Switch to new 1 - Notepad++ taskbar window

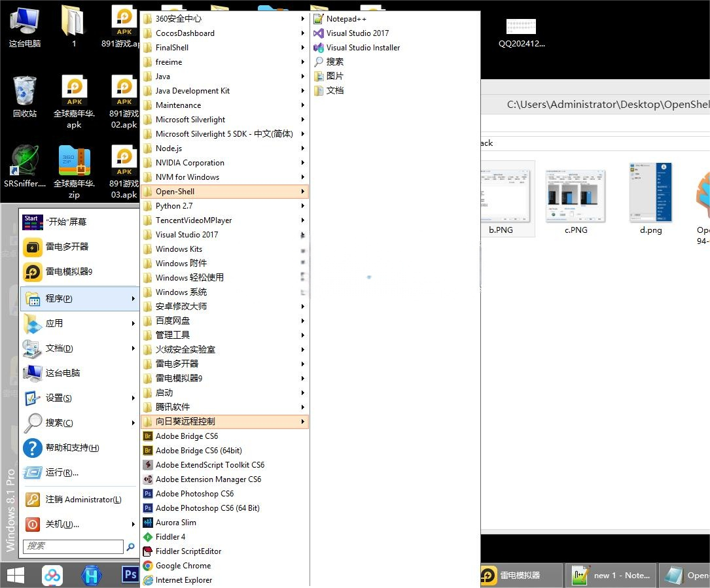[611, 576]
